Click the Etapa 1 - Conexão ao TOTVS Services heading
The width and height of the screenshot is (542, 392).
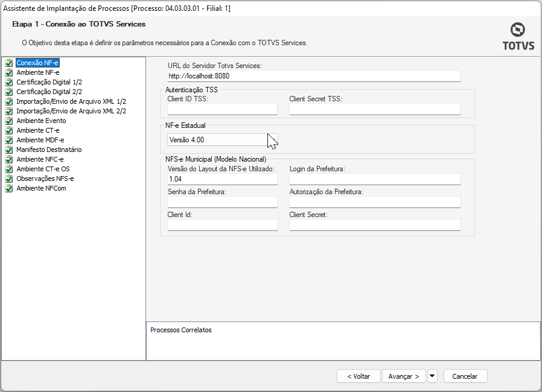pos(79,24)
